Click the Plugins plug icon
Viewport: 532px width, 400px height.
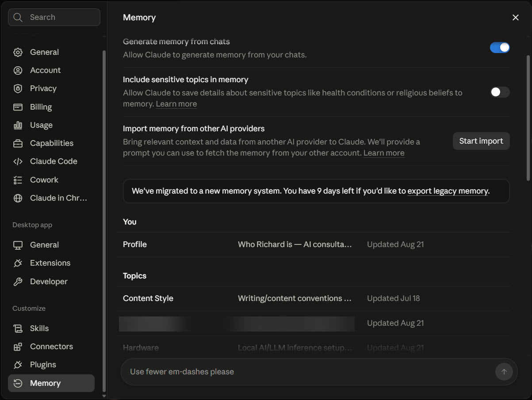(18, 365)
